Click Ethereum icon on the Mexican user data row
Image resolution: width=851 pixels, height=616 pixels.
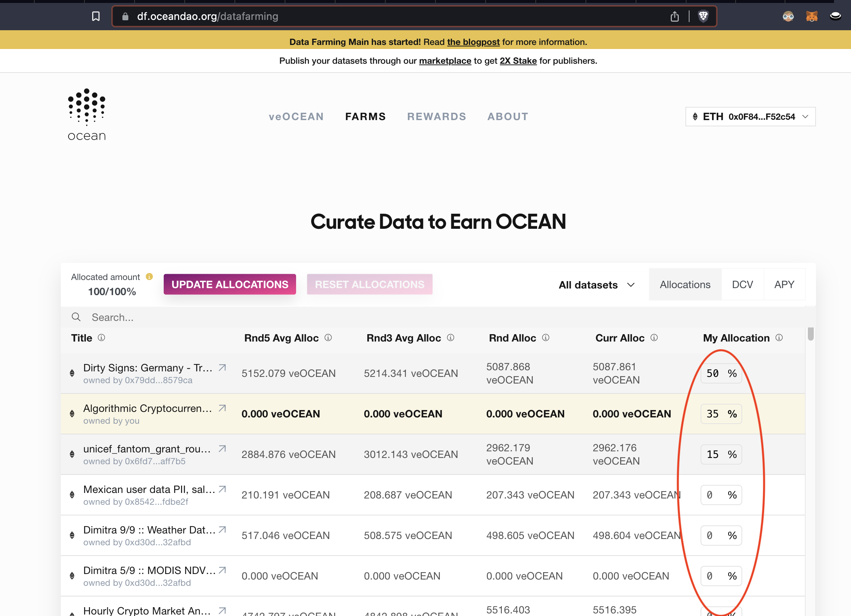[72, 494]
